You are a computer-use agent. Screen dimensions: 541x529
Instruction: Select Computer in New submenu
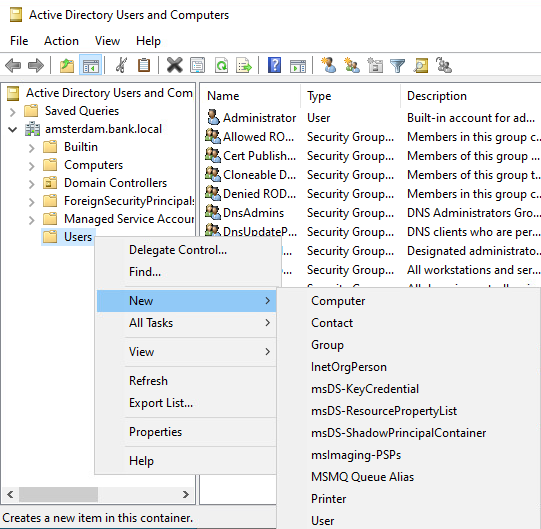click(409, 301)
